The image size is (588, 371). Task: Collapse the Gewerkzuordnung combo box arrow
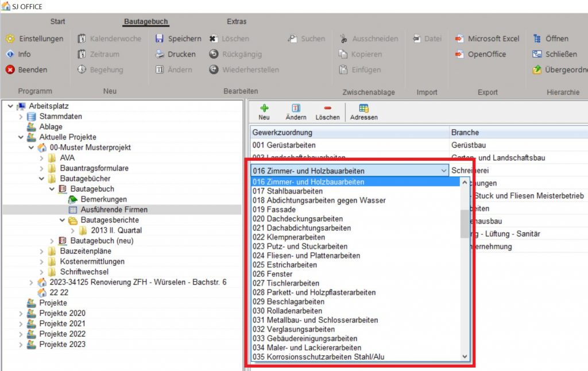[x=443, y=171]
